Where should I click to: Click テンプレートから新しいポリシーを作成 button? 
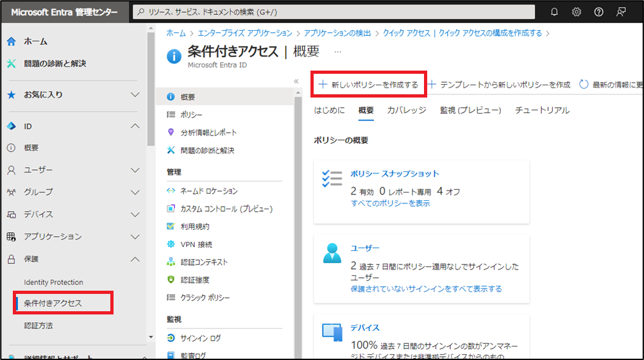tap(500, 85)
